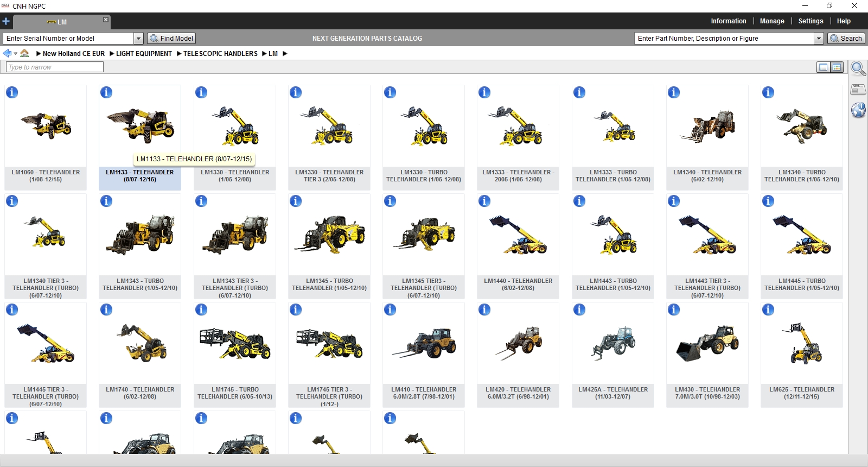This screenshot has height=467, width=868.
Task: Click the Search button
Action: (846, 39)
